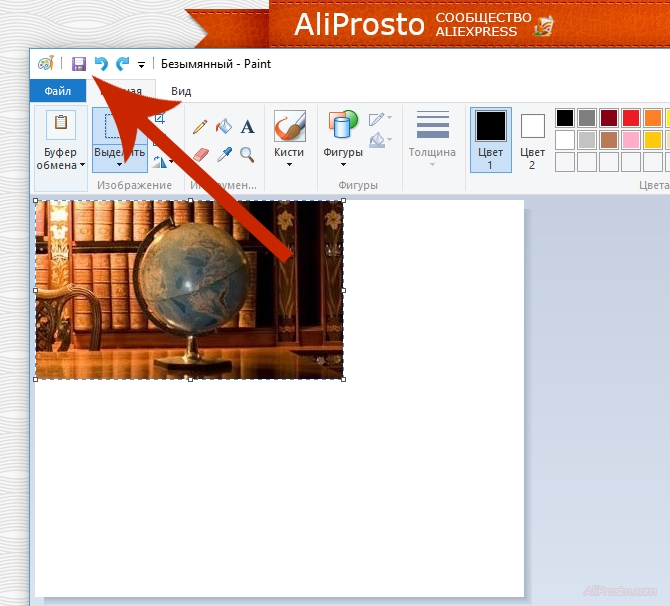Select the Pencil tool
This screenshot has height=606, width=670.
(200, 127)
